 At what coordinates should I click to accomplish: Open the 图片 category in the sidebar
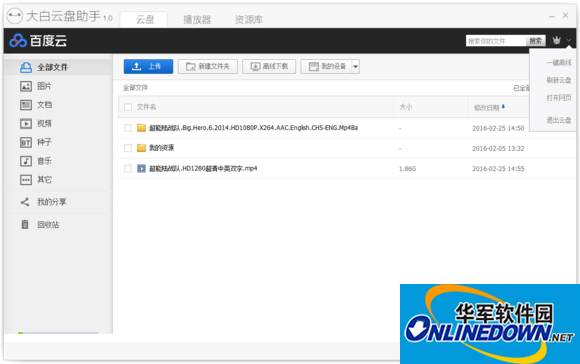36,86
